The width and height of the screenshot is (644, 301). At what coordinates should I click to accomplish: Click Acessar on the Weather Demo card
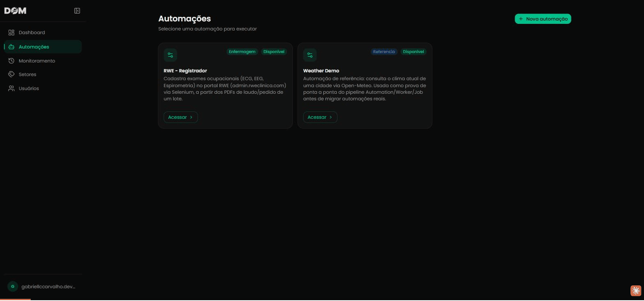[320, 117]
